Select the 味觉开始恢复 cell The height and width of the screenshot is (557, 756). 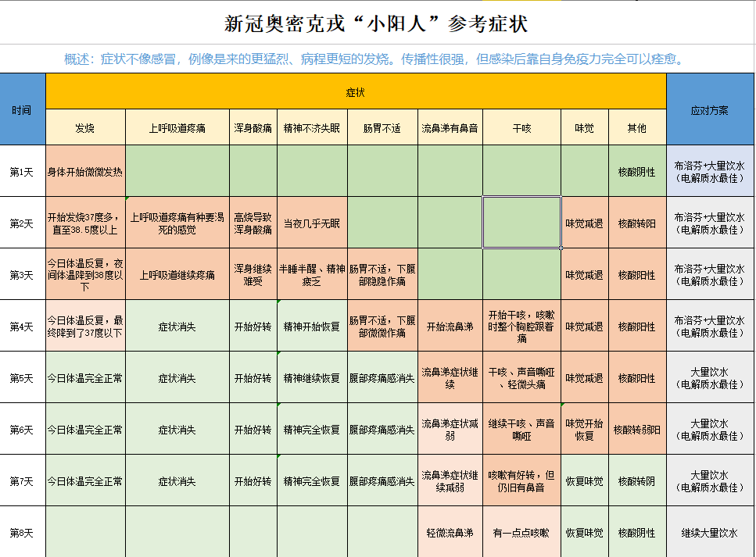coord(584,429)
